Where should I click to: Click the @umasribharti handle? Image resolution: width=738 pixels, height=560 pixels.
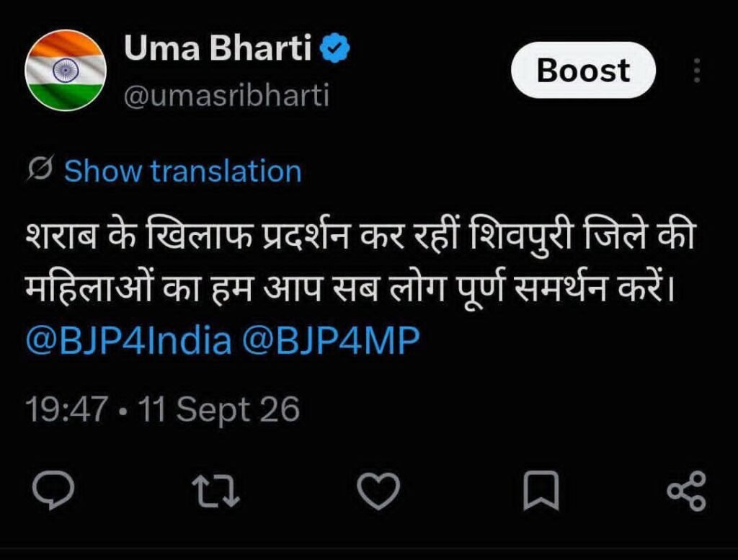pos(226,96)
